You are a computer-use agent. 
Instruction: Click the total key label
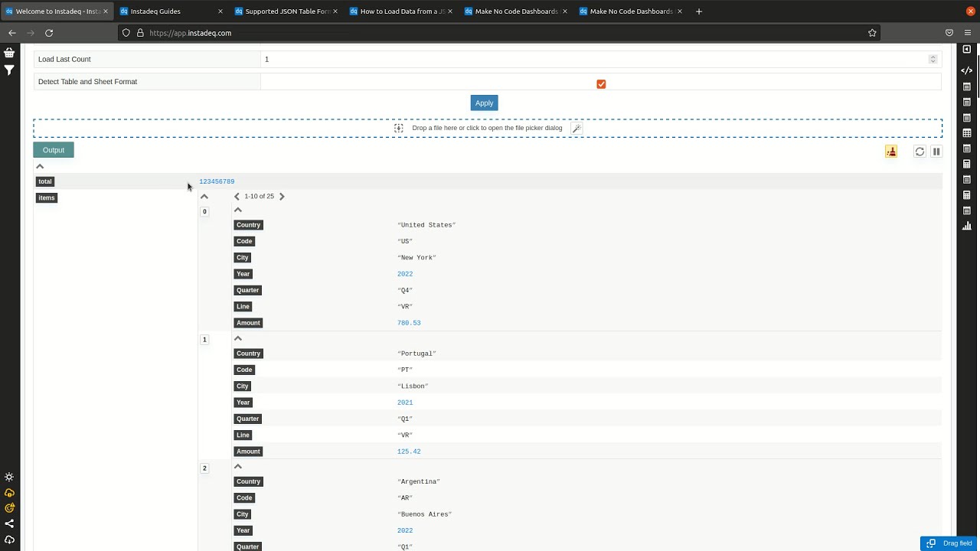[45, 181]
